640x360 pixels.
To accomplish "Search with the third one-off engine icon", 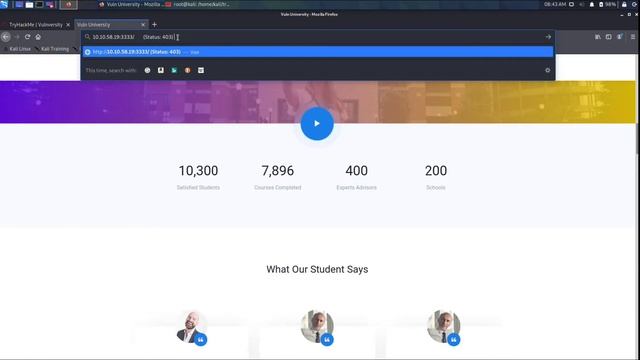I will [174, 70].
